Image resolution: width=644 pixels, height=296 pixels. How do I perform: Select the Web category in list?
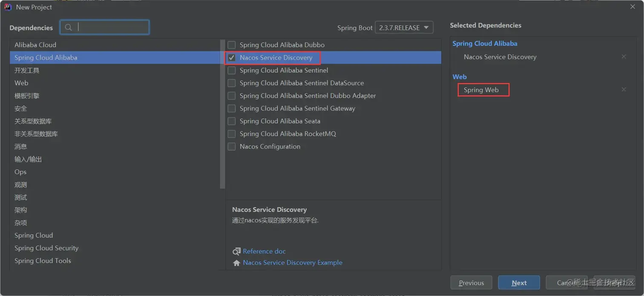21,83
